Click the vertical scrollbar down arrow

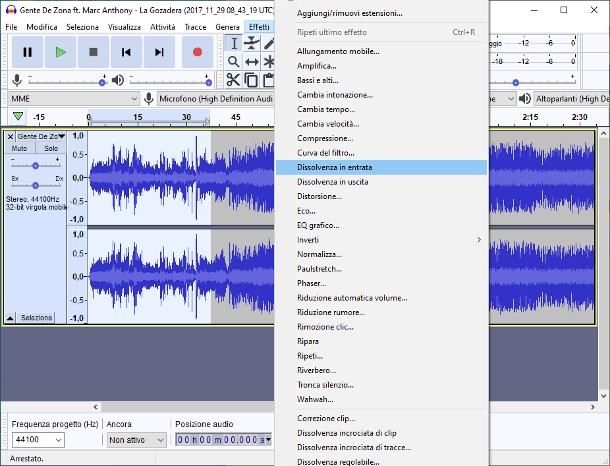[603, 396]
